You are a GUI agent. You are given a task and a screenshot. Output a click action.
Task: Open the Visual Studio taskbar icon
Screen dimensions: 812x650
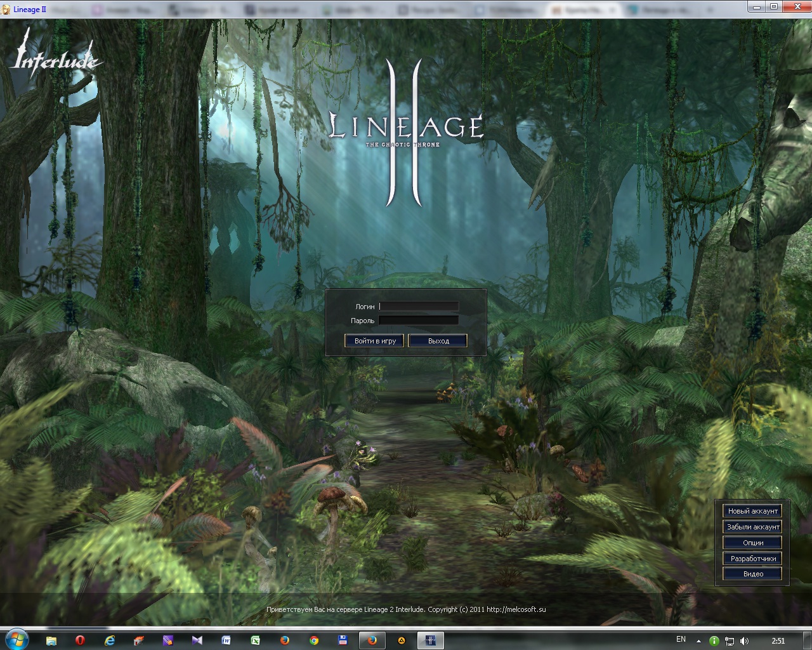tap(197, 640)
